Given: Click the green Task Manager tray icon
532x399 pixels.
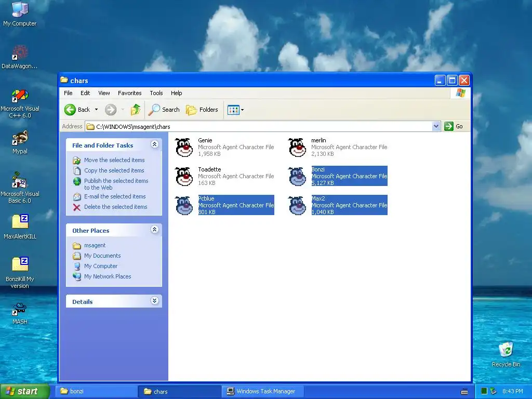Looking at the screenshot, I should pyautogui.click(x=484, y=391).
